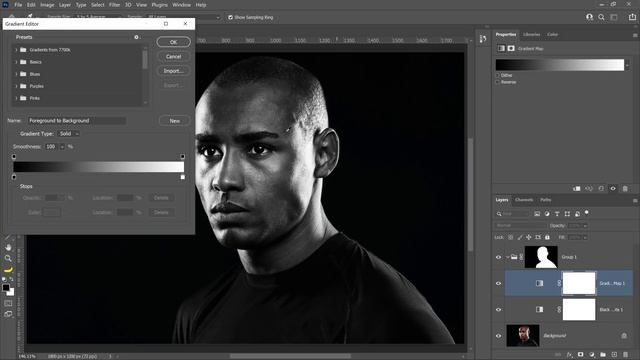Add layer mask at Layers panel bottom
640x360 pixels.
tap(580, 355)
